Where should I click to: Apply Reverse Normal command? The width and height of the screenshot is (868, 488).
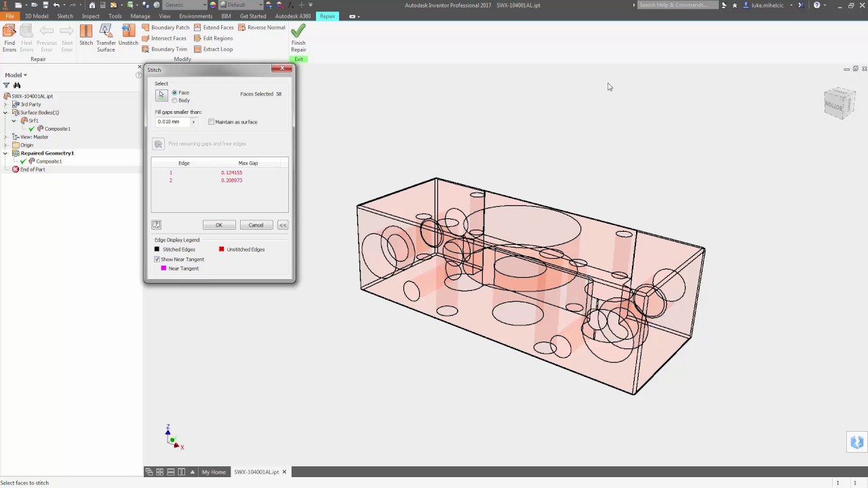(262, 27)
